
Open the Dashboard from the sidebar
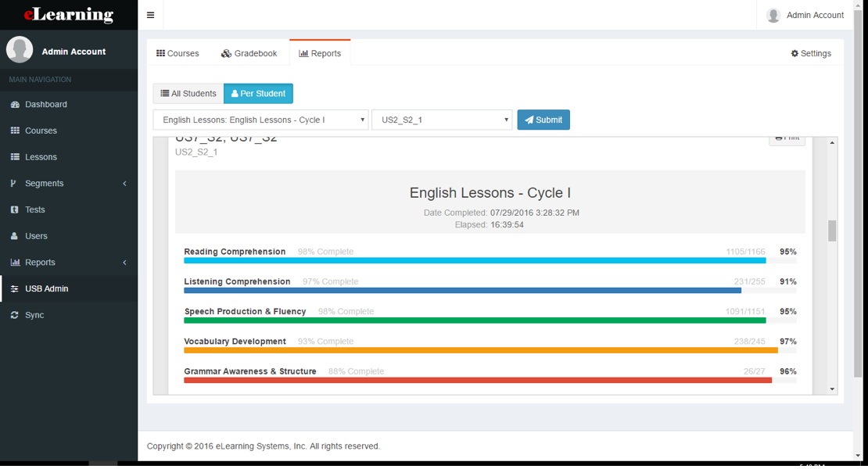[44, 104]
